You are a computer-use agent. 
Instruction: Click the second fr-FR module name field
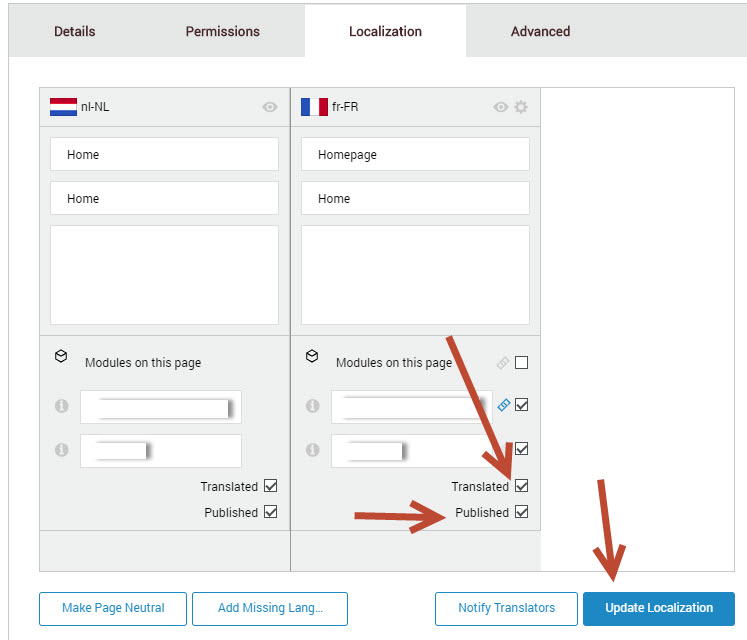(x=412, y=451)
